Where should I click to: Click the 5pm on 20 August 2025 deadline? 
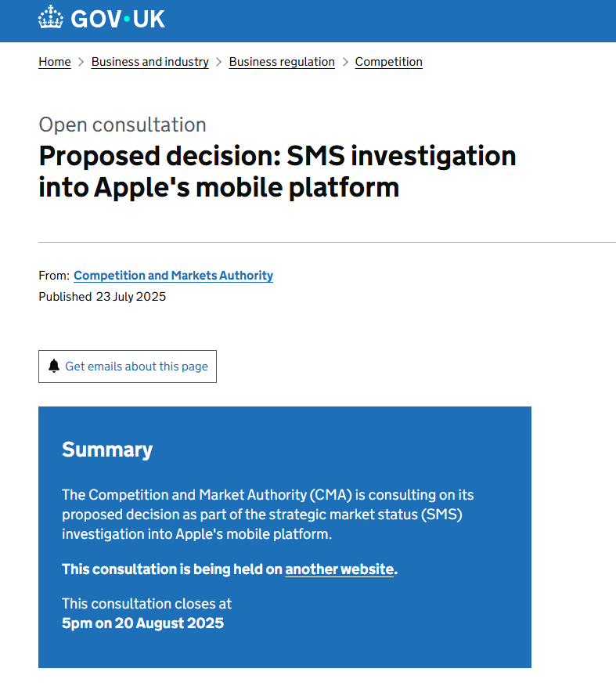coord(142,623)
